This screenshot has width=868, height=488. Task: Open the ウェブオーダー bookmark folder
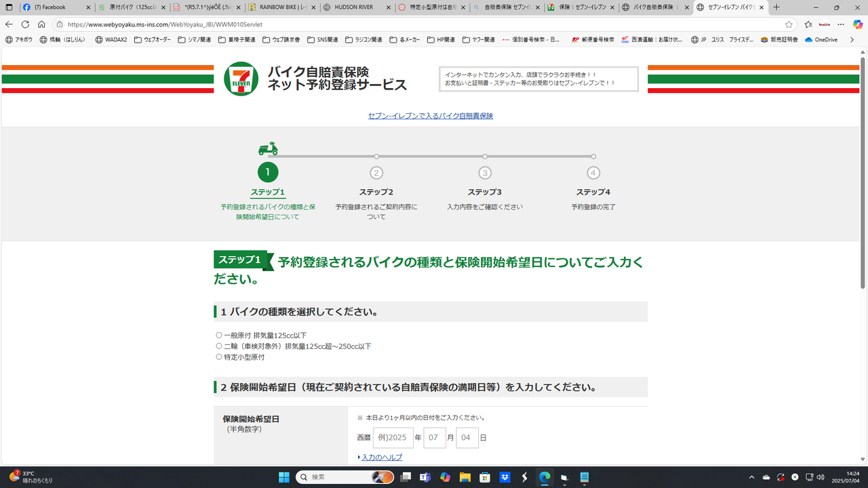click(x=151, y=40)
